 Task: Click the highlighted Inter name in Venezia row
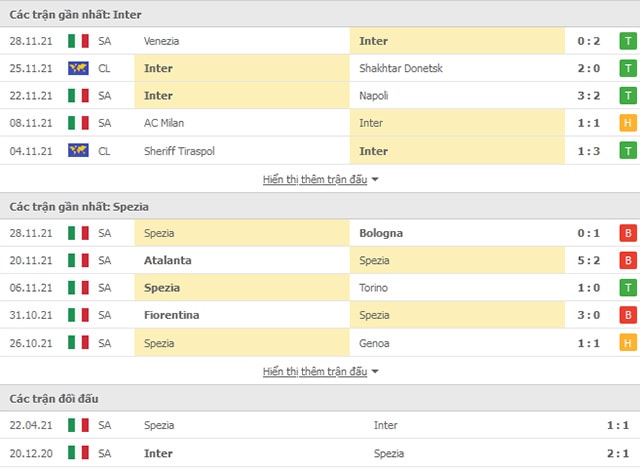click(x=373, y=41)
